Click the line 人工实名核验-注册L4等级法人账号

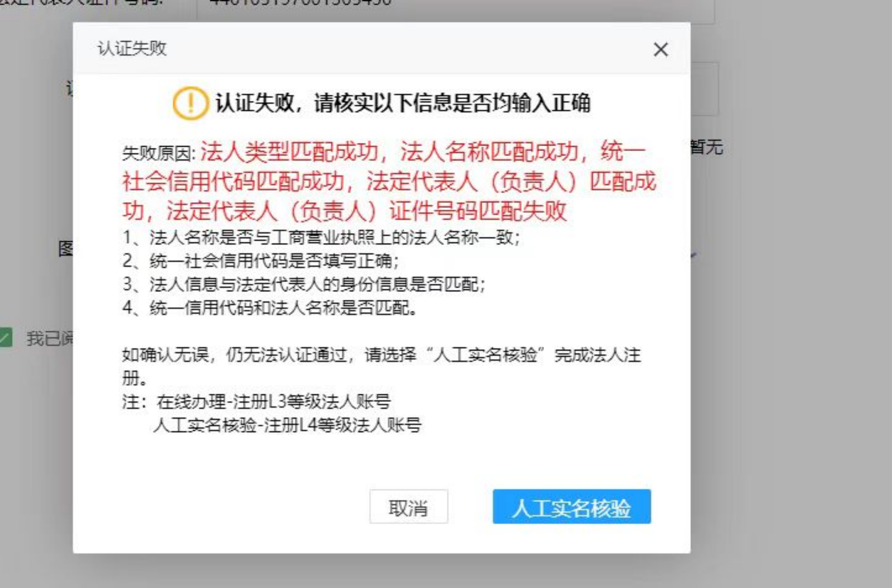pyautogui.click(x=288, y=425)
